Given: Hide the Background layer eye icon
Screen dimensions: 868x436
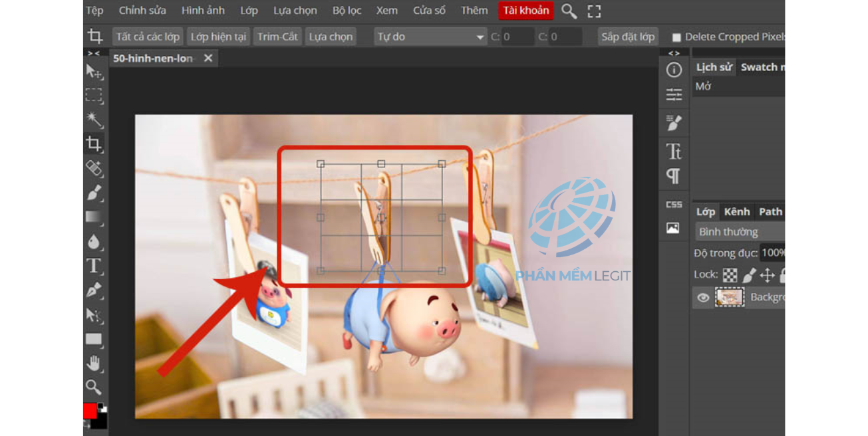Looking at the screenshot, I should pyautogui.click(x=703, y=298).
